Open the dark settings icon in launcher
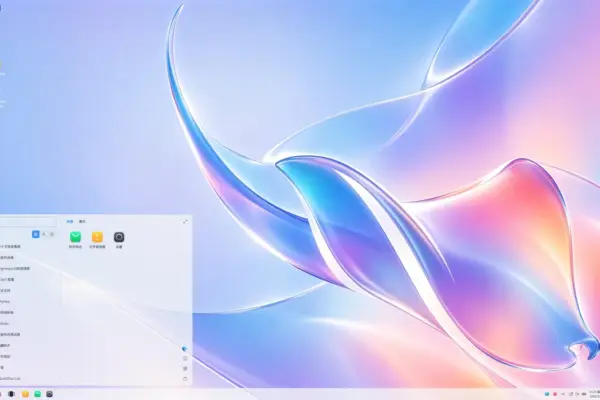Image resolution: width=600 pixels, height=400 pixels. click(119, 237)
